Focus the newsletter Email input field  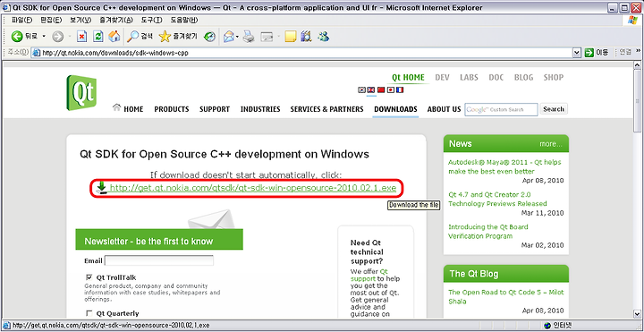click(x=159, y=260)
